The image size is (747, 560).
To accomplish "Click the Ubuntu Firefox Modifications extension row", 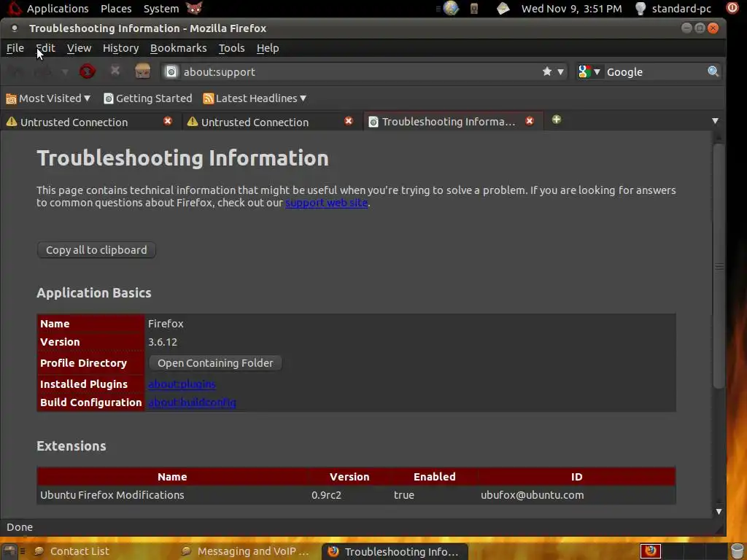I will click(x=356, y=495).
